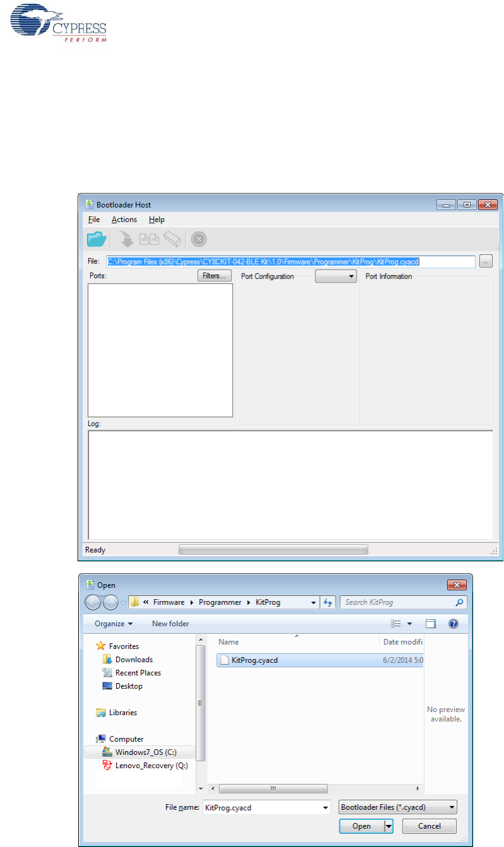Click the Abort circle-X toolbar icon
Viewport: 504px width, 847px height.
(199, 239)
